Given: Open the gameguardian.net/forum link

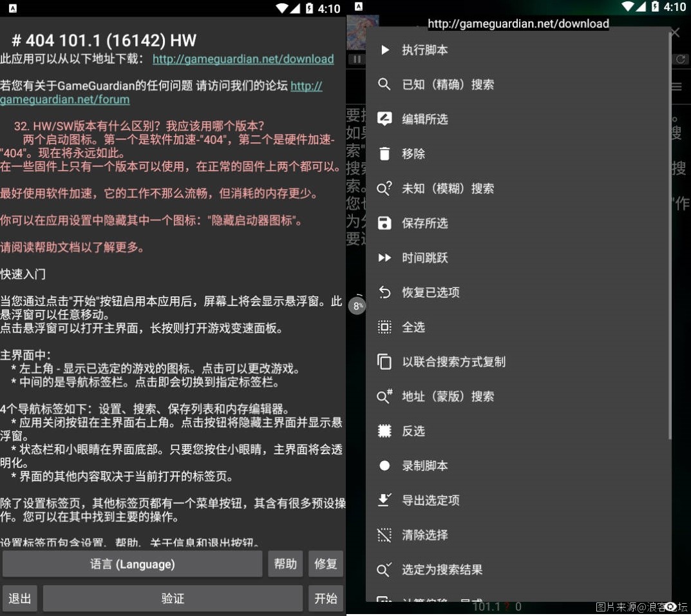Looking at the screenshot, I should (x=65, y=100).
